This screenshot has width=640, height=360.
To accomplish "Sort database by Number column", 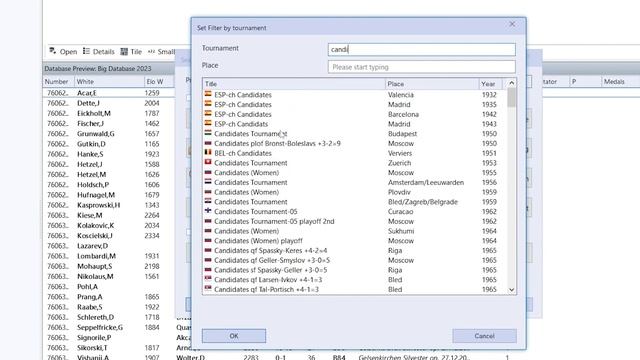I will click(x=58, y=82).
